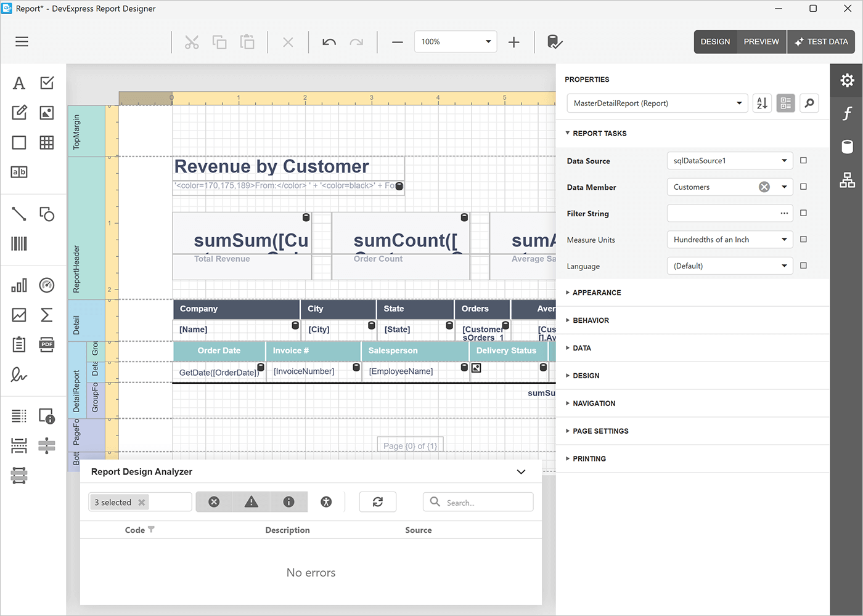863x616 pixels.
Task: Select the Label tool in the toolbox
Action: click(x=18, y=83)
